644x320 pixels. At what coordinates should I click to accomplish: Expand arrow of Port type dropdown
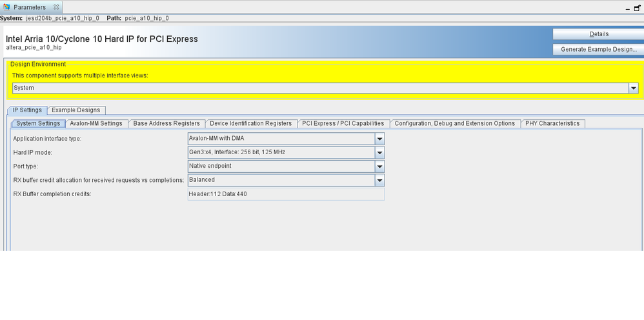379,166
